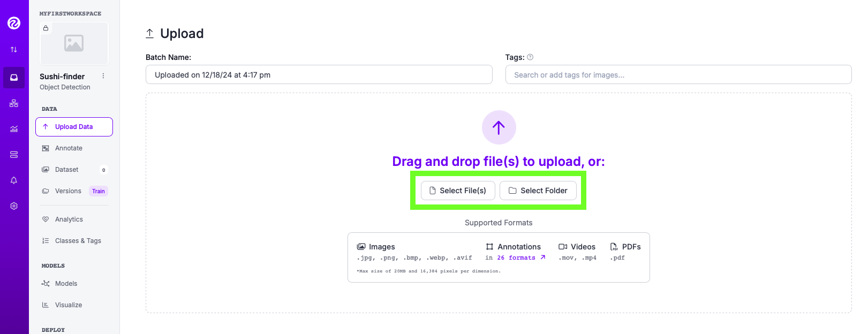
Task: Open the monitoring chart sidebar icon
Action: (14, 129)
